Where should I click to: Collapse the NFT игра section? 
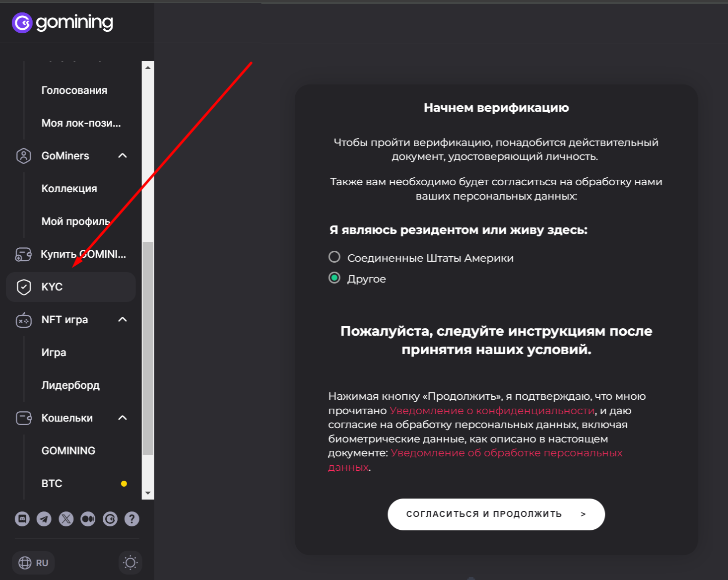[124, 319]
